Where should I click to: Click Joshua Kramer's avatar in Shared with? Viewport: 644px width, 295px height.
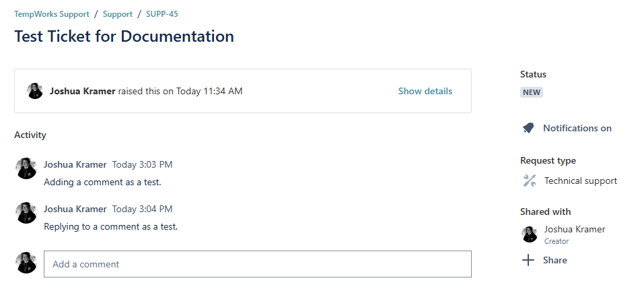[530, 234]
